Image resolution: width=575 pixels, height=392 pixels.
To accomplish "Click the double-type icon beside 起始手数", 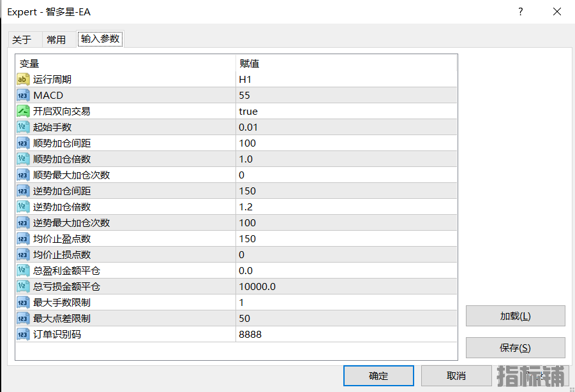I will pyautogui.click(x=23, y=127).
